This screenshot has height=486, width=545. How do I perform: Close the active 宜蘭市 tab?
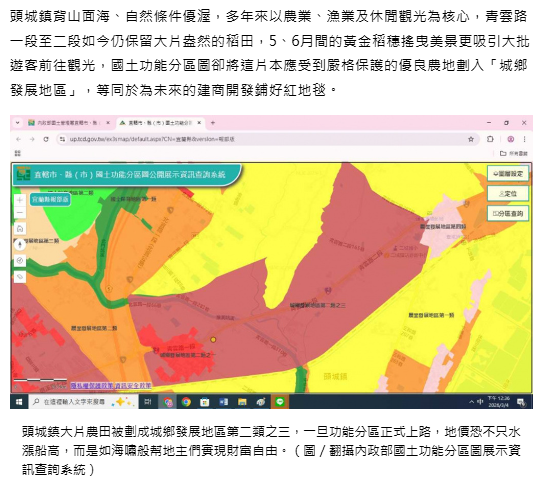(x=199, y=123)
